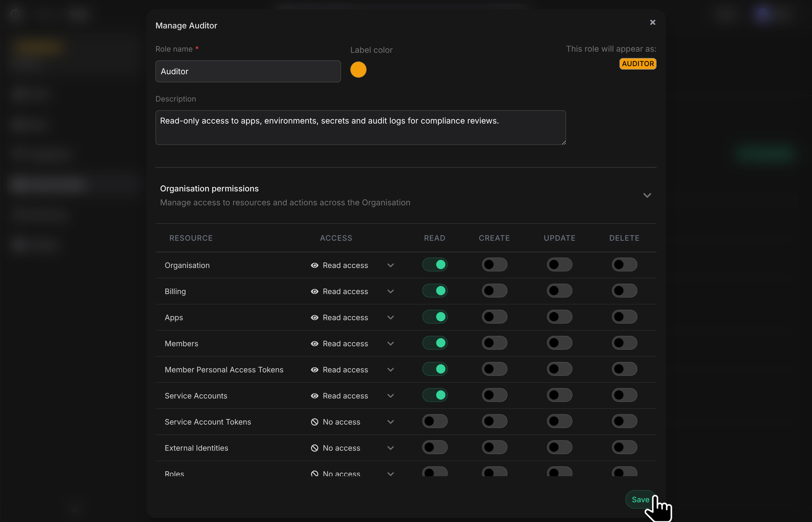Click no-access icon in Service Account Tokens row

click(314, 422)
